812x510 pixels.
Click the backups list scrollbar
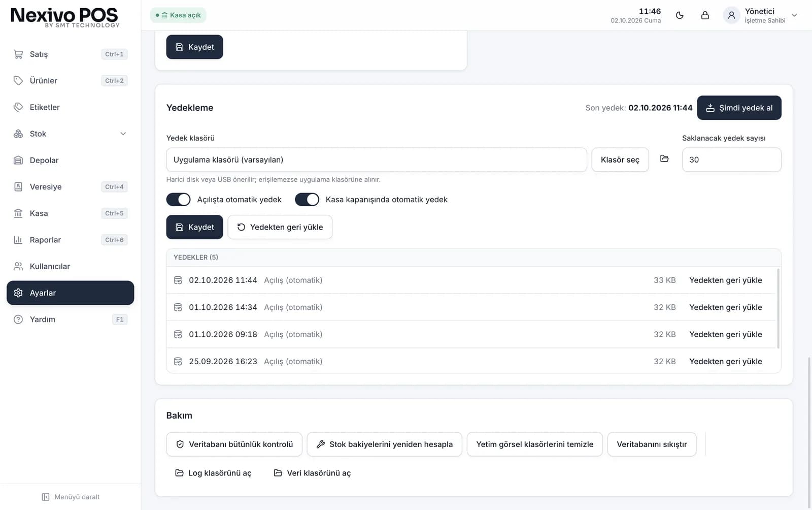(x=778, y=308)
